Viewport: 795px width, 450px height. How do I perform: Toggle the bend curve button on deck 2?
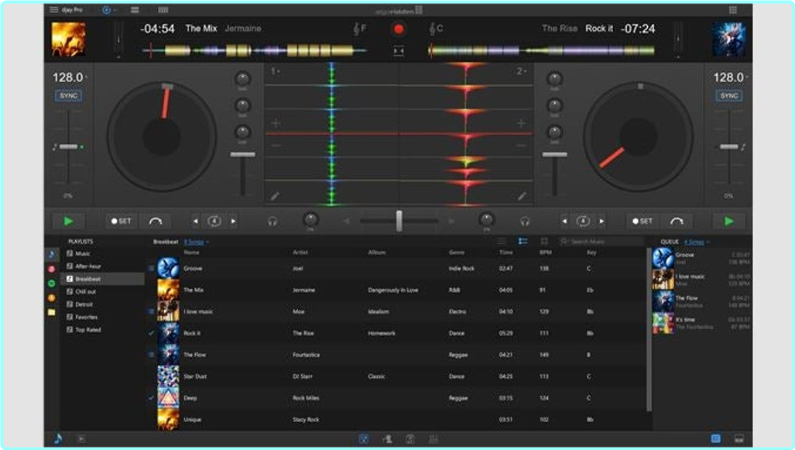[x=677, y=221]
